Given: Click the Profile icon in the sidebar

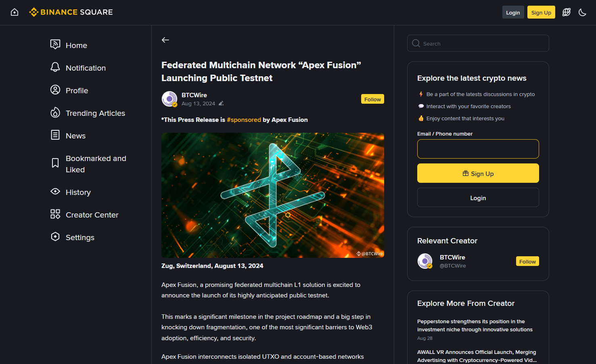Looking at the screenshot, I should coord(55,90).
